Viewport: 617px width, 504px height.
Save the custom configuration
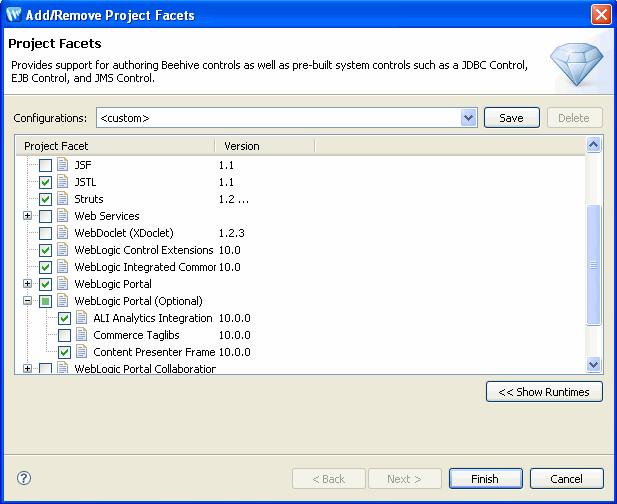click(x=512, y=118)
